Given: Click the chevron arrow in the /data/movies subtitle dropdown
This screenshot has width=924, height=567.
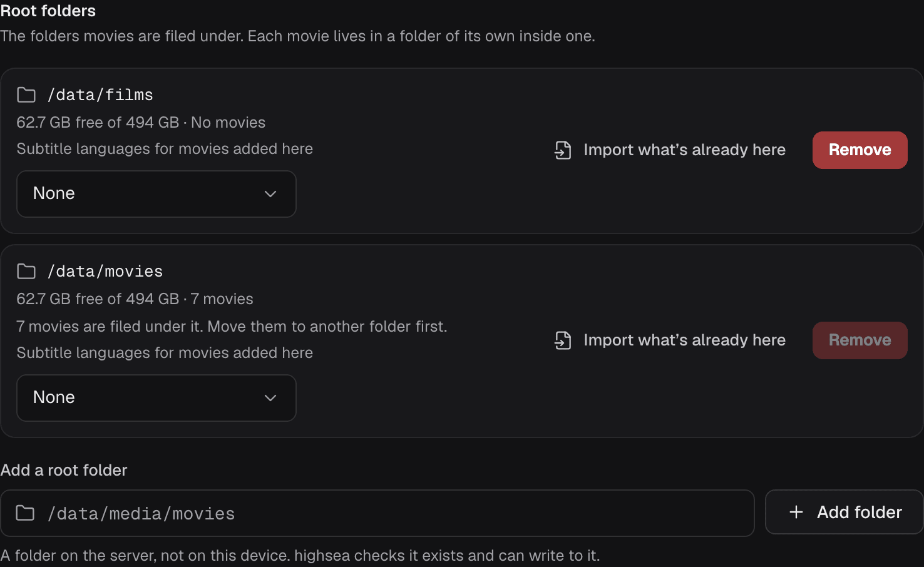Looking at the screenshot, I should [270, 398].
